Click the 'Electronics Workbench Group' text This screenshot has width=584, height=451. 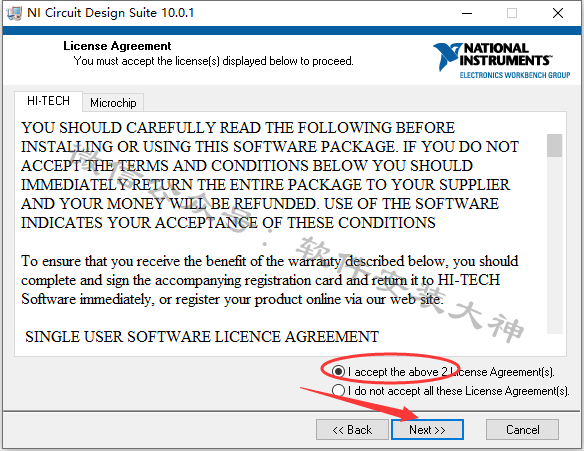click(x=515, y=75)
